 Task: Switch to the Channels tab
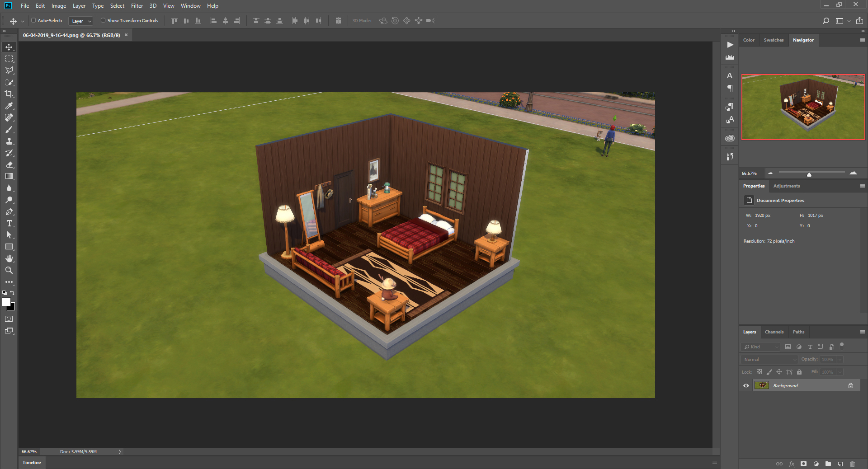pos(774,332)
